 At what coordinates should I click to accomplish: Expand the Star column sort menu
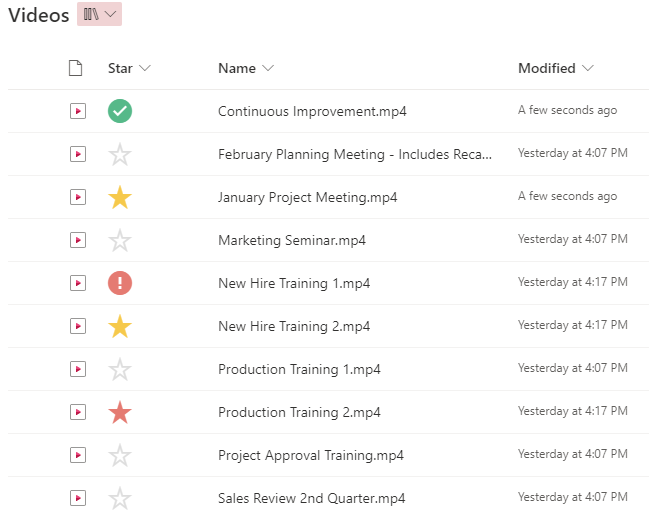pyautogui.click(x=145, y=68)
